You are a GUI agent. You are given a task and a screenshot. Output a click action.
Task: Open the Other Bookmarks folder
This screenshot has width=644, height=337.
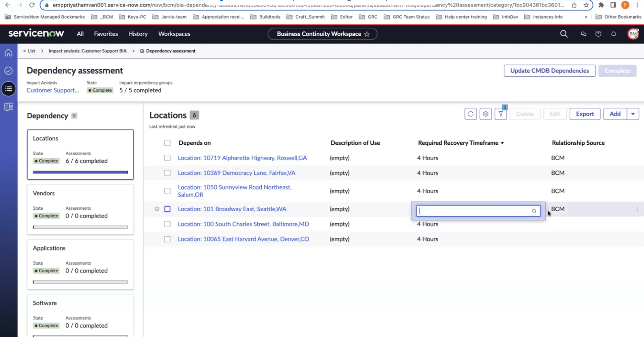coord(618,17)
